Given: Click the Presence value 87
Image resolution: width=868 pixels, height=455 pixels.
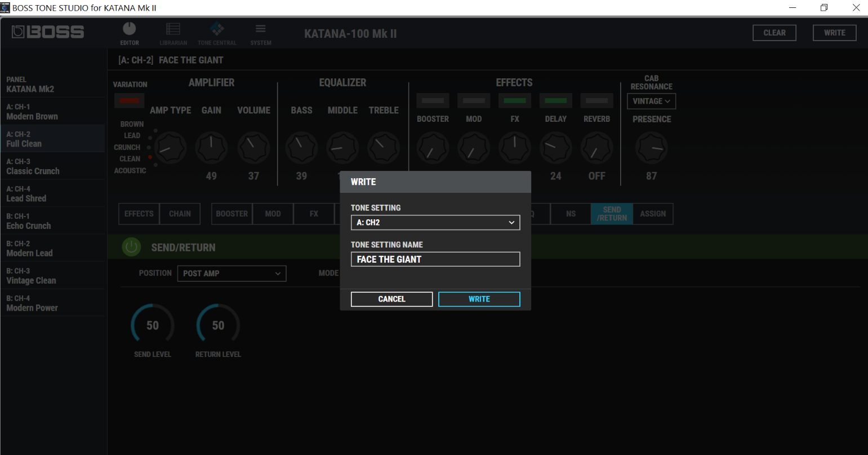Looking at the screenshot, I should pyautogui.click(x=652, y=176).
